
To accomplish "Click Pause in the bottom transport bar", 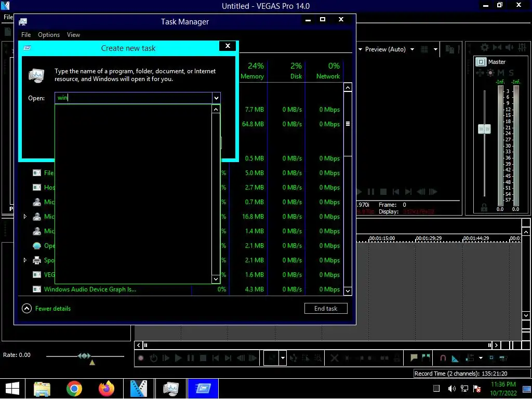I will pyautogui.click(x=191, y=358).
